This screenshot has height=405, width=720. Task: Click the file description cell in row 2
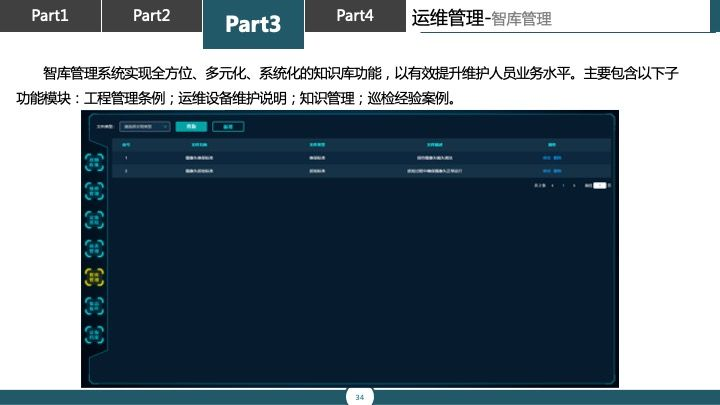pyautogui.click(x=434, y=171)
